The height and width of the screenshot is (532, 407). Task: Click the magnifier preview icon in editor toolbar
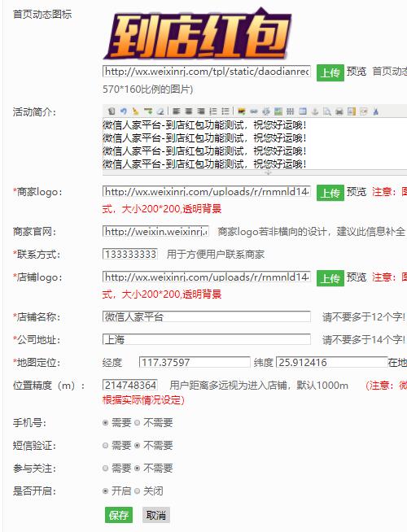tap(327, 111)
